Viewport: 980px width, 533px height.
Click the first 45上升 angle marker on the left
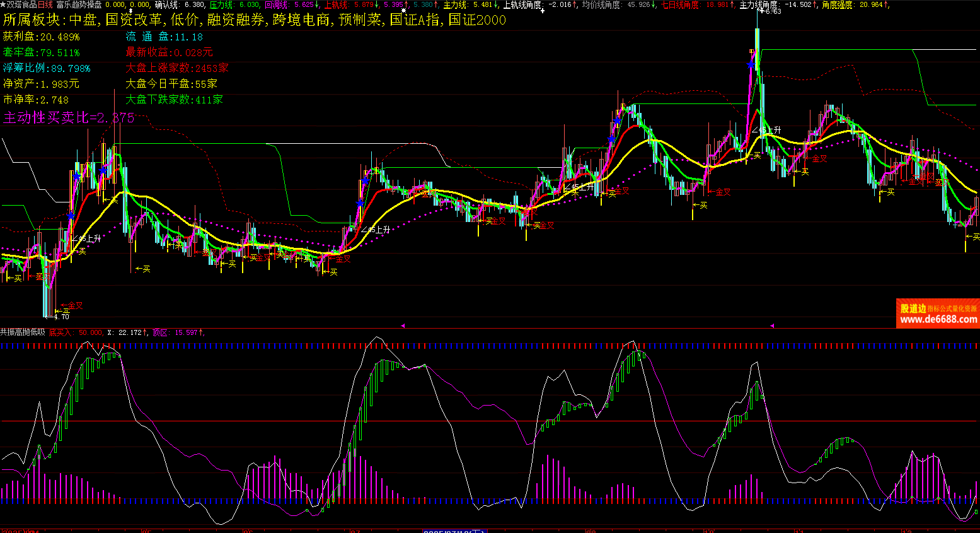(x=89, y=238)
